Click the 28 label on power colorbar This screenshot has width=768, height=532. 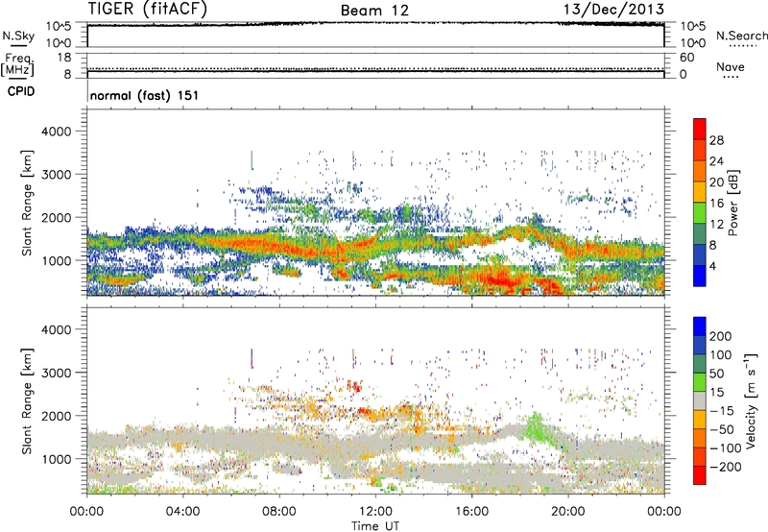pos(716,140)
